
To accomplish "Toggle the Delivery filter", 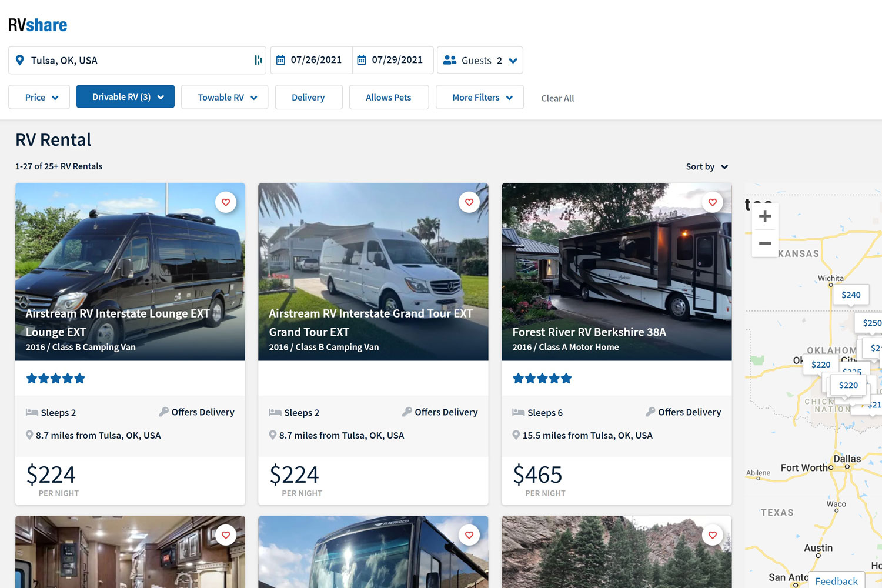I will 309,97.
